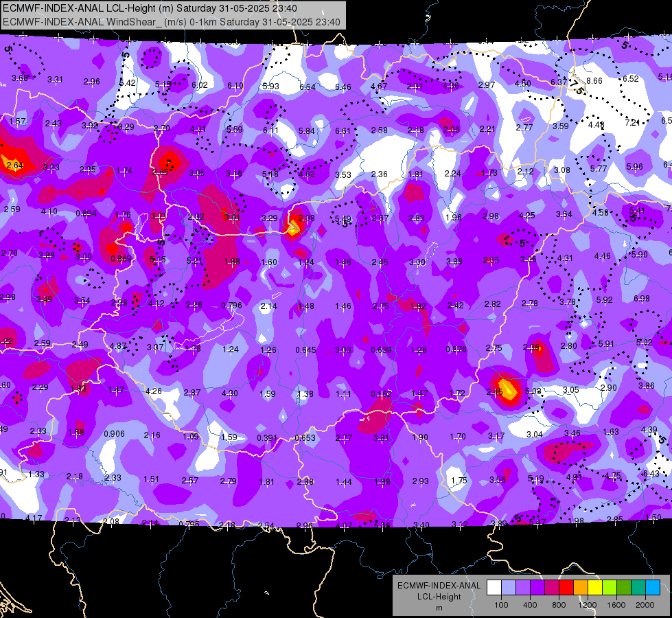672x618 pixels.
Task: Click the wind shear value 0.894
Action: pos(86,213)
